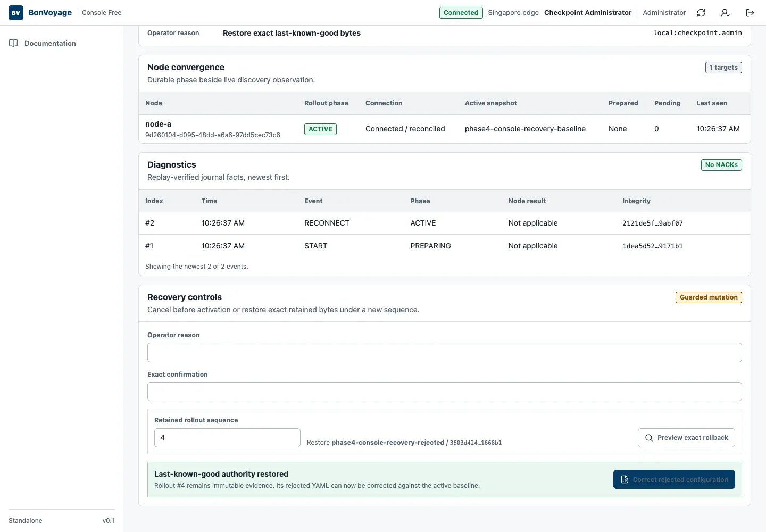Select the RECONNECT event row cell
This screenshot has width=766, height=532.
(327, 223)
